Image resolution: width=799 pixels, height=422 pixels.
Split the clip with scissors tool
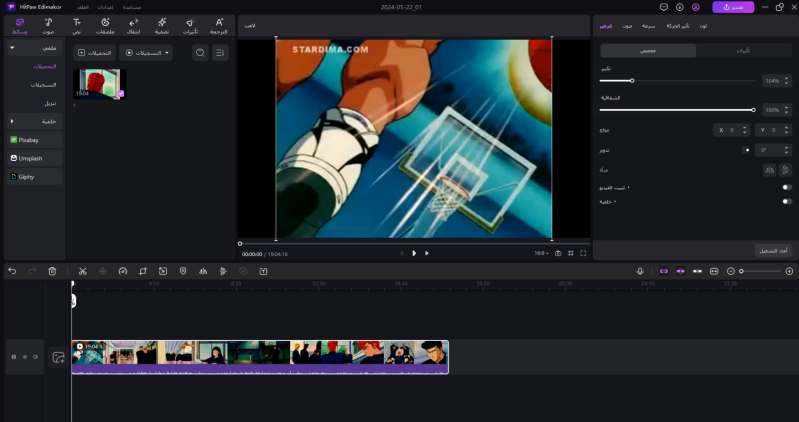(83, 271)
